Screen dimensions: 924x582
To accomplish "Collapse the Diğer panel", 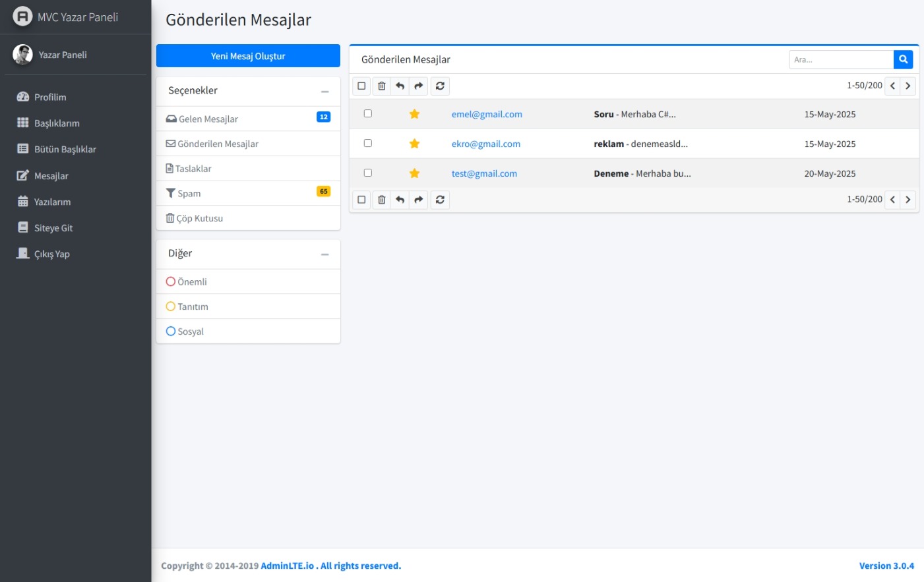I will tap(324, 254).
